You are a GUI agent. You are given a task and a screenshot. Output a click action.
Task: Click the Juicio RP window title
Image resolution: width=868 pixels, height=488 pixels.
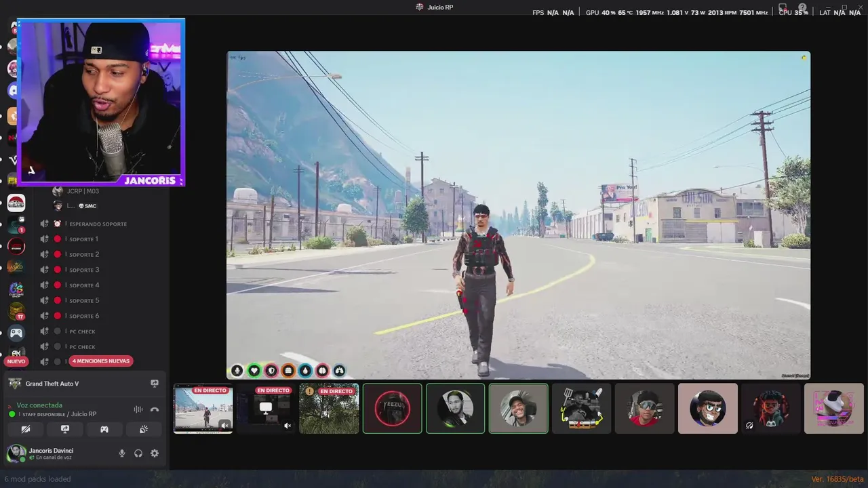tap(440, 7)
